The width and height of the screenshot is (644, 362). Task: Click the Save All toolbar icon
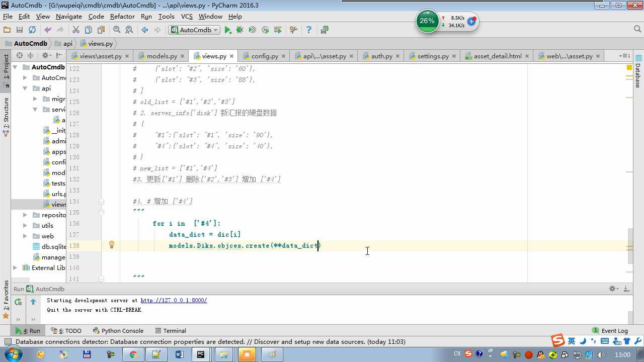(x=20, y=30)
